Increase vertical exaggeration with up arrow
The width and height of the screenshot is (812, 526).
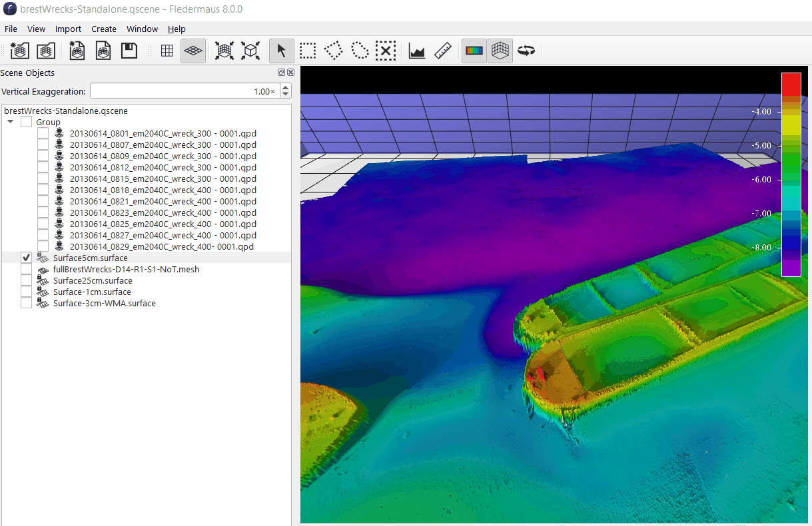tap(286, 87)
